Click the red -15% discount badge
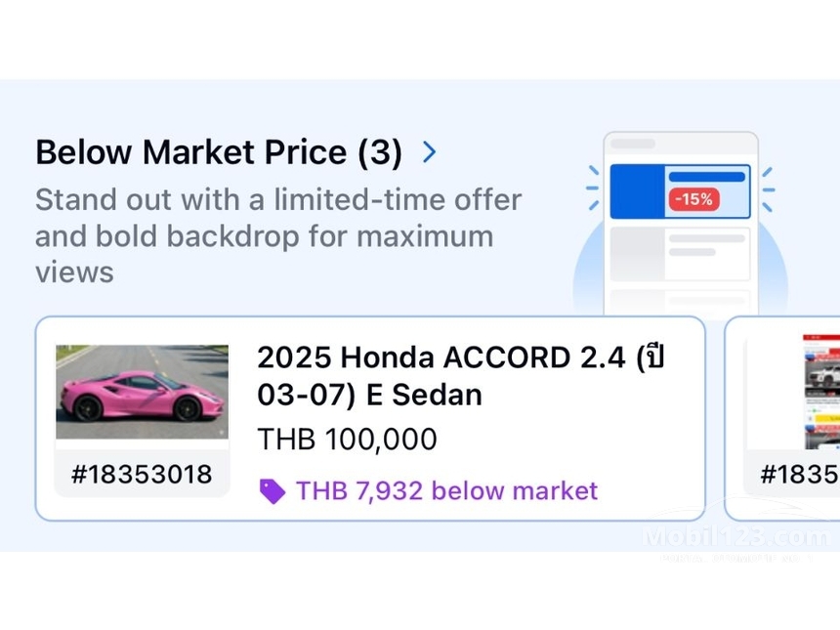This screenshot has height=630, width=840. tap(693, 199)
